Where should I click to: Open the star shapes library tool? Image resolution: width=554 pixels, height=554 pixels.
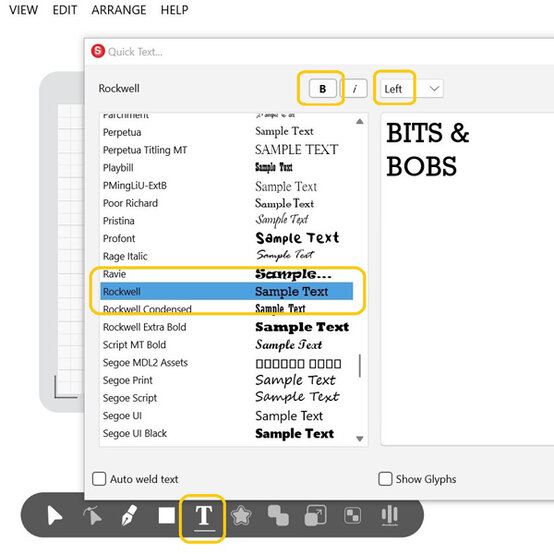coord(241,516)
